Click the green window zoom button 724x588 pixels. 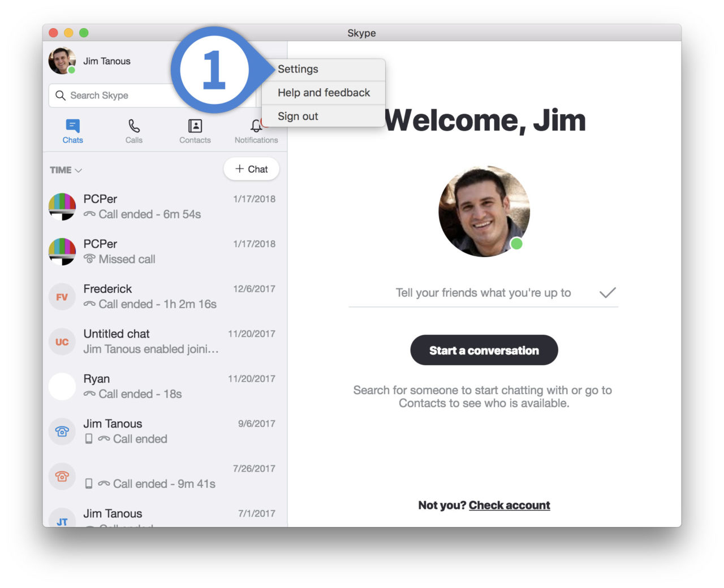[84, 33]
